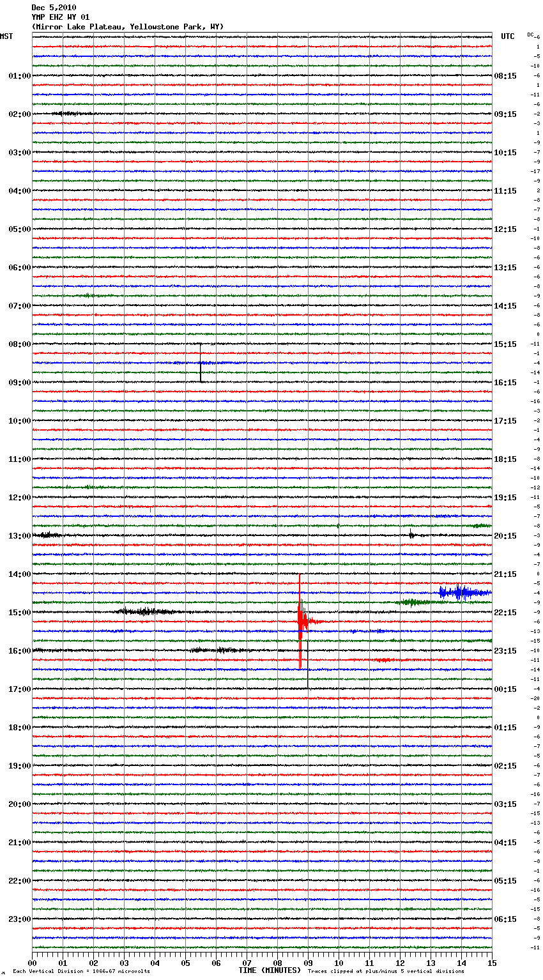The image size is (543, 980).
Task: Click the 21:15 UTC time label
Action: click(x=505, y=574)
